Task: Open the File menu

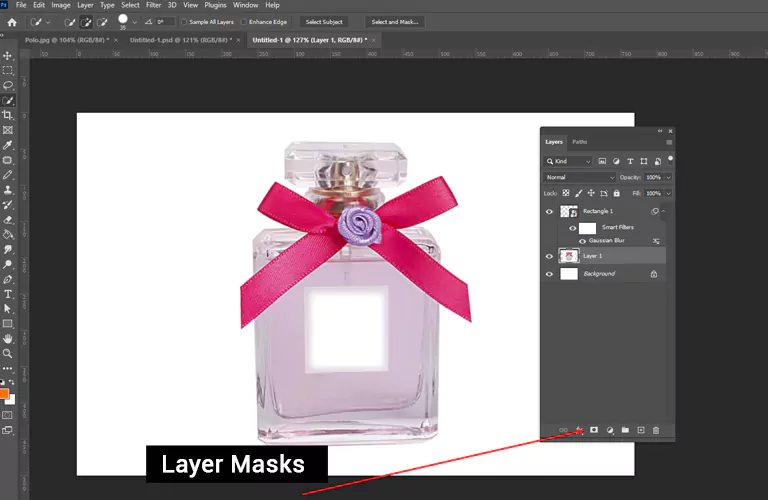Action: tap(21, 5)
